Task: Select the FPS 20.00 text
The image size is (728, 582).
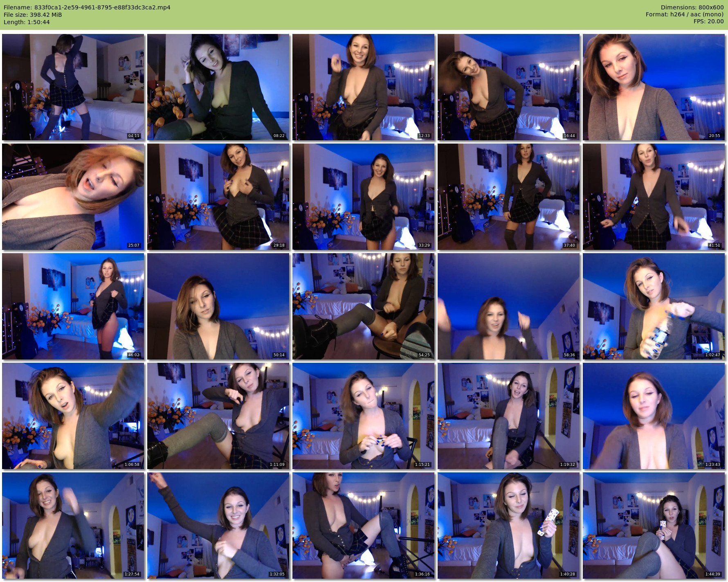Action: tap(709, 22)
